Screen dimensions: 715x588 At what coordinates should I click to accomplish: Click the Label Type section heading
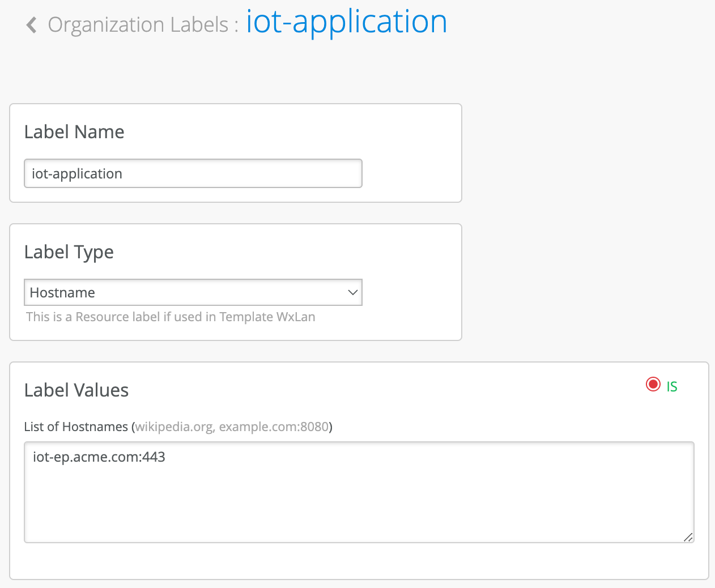69,252
